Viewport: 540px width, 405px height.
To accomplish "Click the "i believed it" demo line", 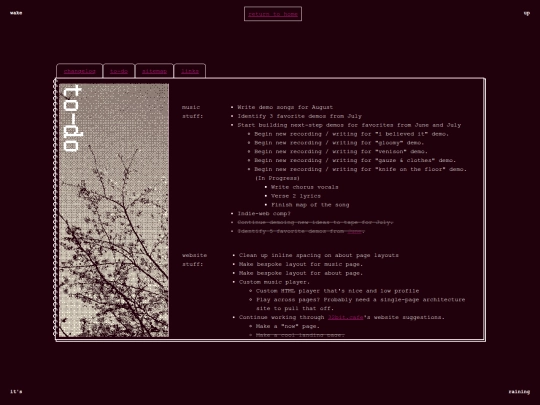I will (x=352, y=134).
